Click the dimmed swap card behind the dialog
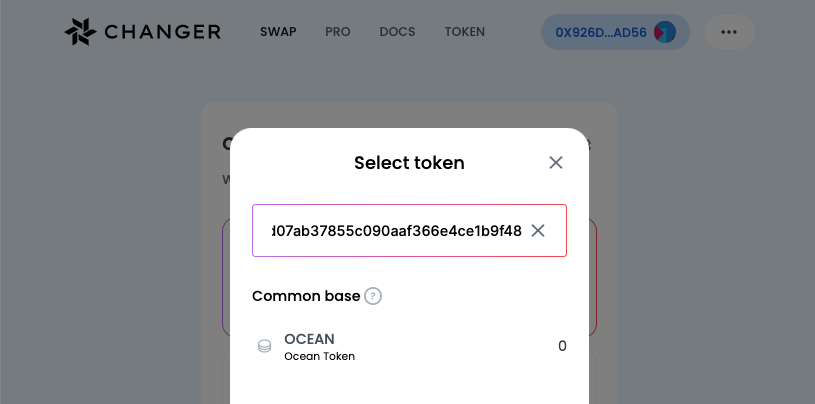The width and height of the screenshot is (815, 404). [x=603, y=250]
